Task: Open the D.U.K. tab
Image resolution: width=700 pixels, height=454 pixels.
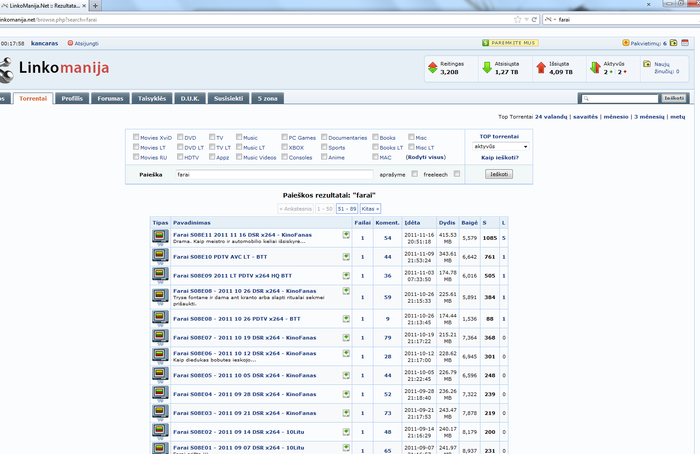Action: 190,98
